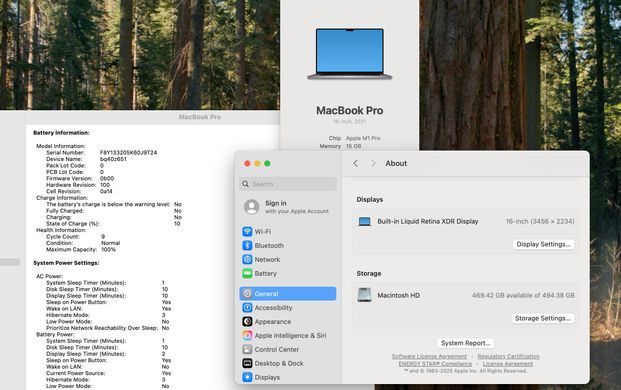
Task: Click the Firmware Version row
Action: coord(80,178)
